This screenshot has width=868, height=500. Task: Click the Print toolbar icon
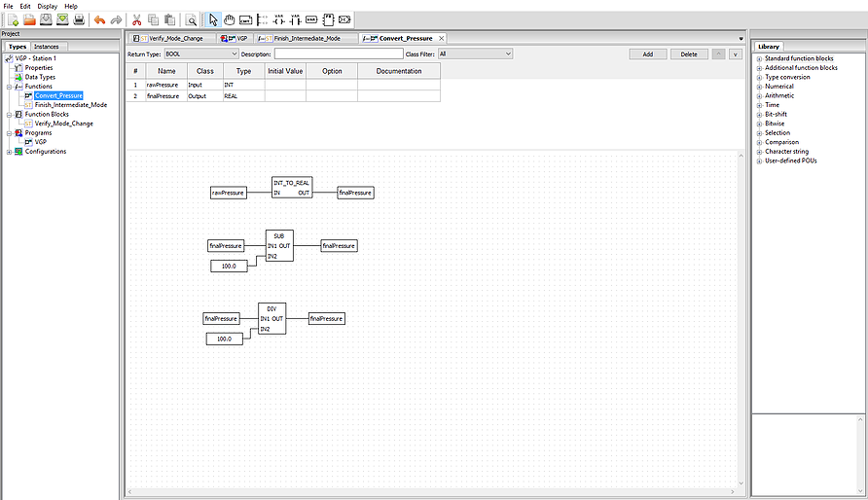(79, 19)
